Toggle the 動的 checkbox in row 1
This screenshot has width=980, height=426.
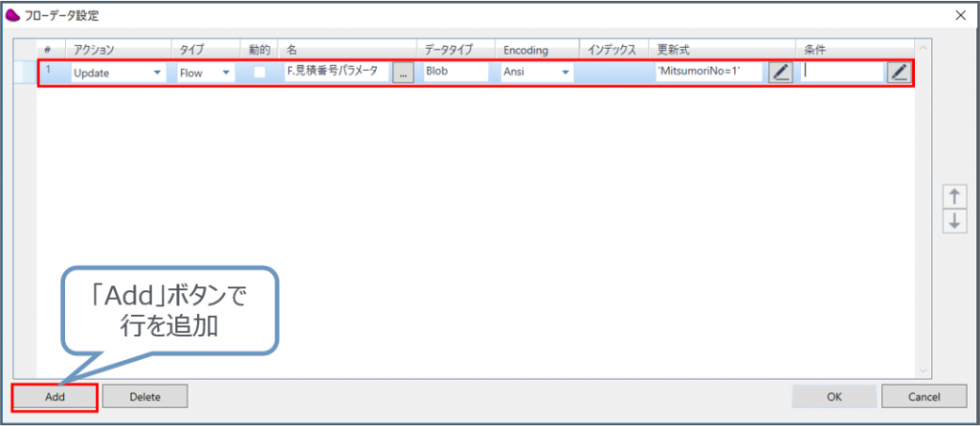tap(259, 73)
